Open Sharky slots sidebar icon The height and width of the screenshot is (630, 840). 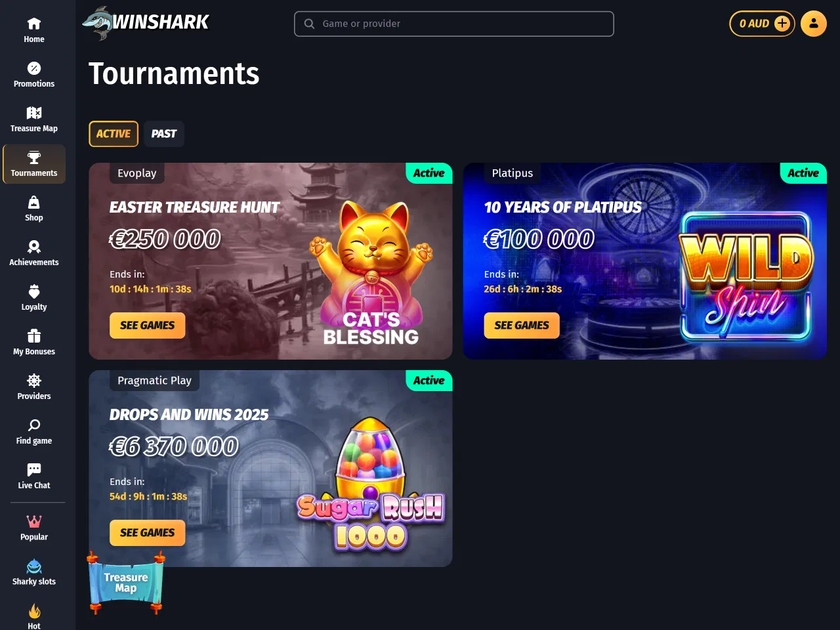[x=34, y=566]
